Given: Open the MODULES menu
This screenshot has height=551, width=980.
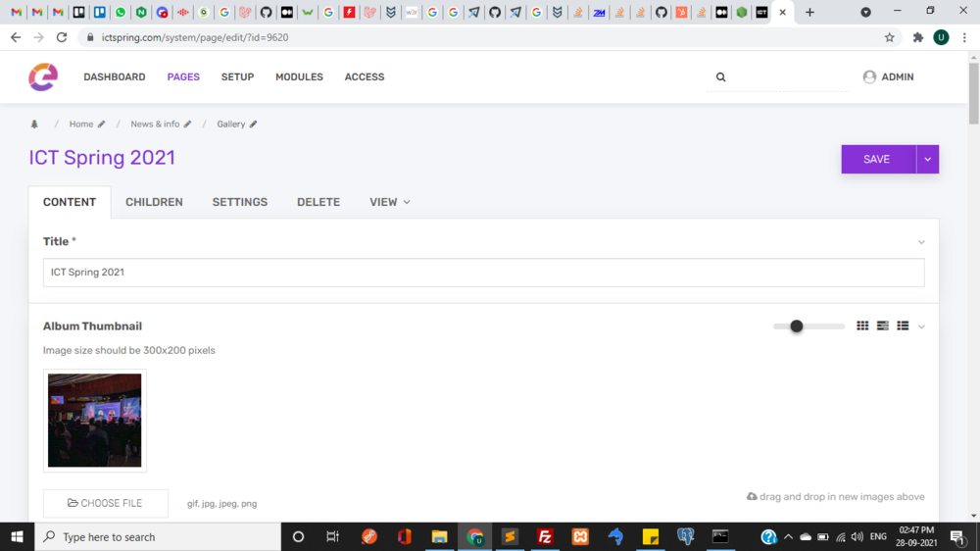Looking at the screenshot, I should 299,76.
